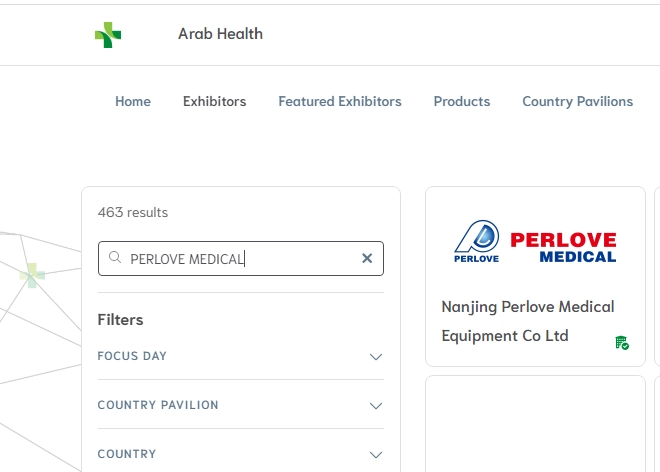This screenshot has width=660, height=472.
Task: Click the green verified badge on exhibitor card
Action: 622,343
